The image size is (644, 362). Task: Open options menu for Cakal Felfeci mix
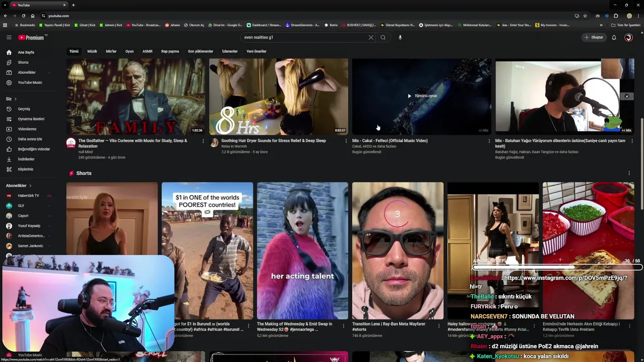[489, 141]
